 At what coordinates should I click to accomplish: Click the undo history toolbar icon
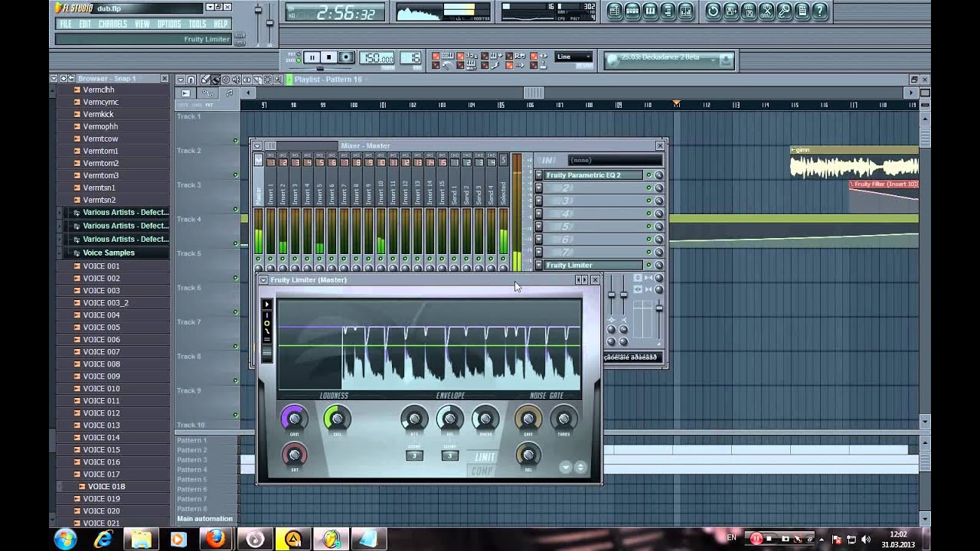click(714, 11)
